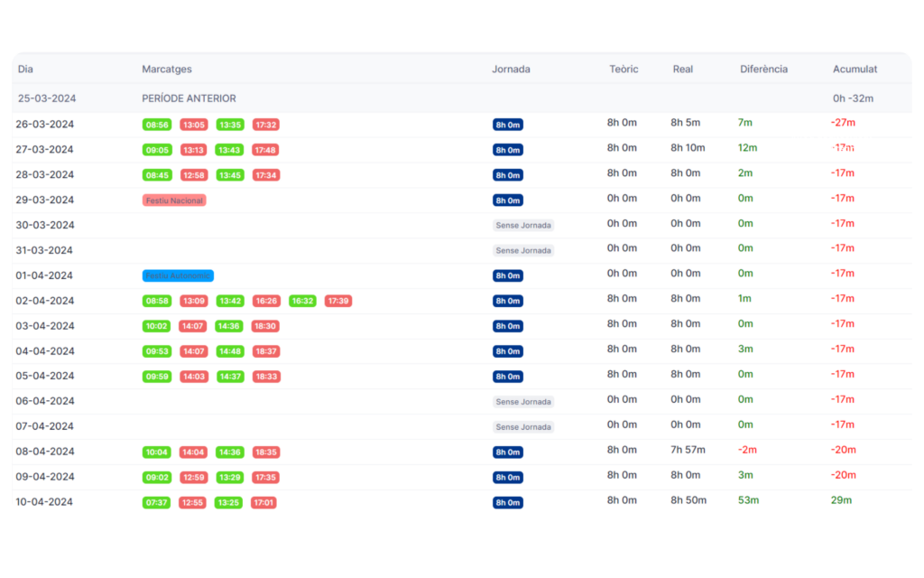Sort by the Diferència column
The width and height of the screenshot is (924, 578).
click(763, 69)
